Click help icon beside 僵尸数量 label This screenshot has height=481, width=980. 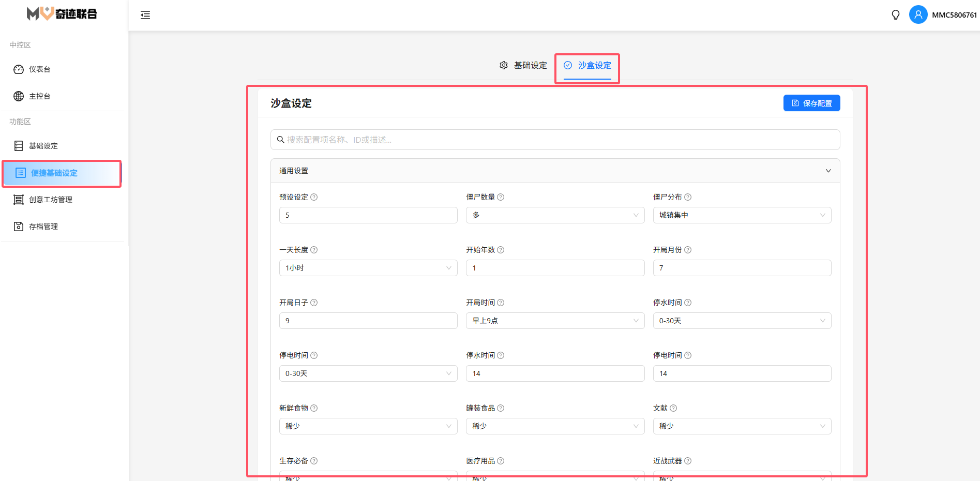(x=501, y=197)
